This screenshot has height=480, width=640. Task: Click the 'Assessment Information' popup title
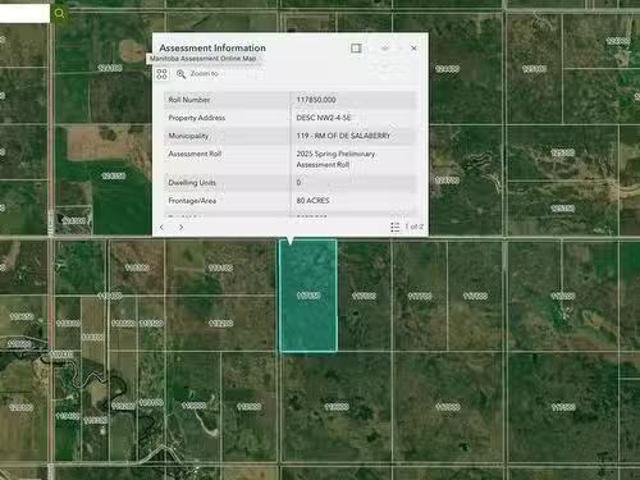pyautogui.click(x=212, y=48)
